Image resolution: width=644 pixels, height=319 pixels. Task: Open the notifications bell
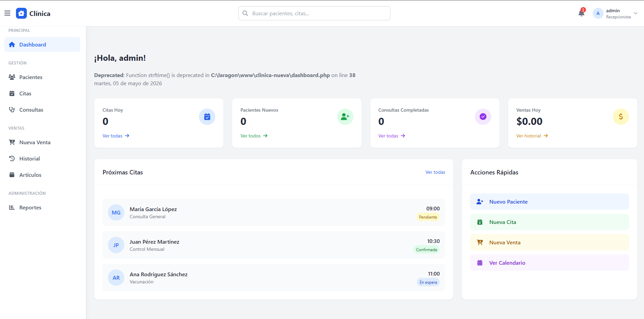[x=582, y=13]
